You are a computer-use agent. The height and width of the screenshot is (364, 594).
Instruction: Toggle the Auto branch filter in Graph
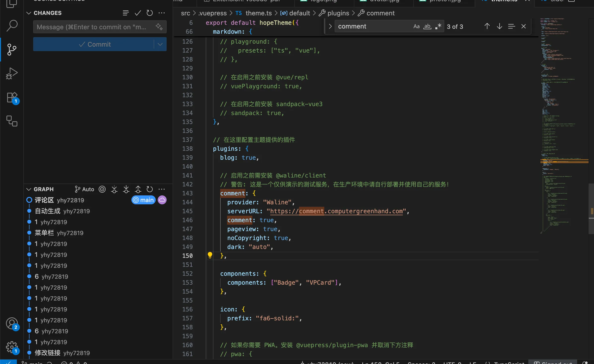[x=84, y=189]
